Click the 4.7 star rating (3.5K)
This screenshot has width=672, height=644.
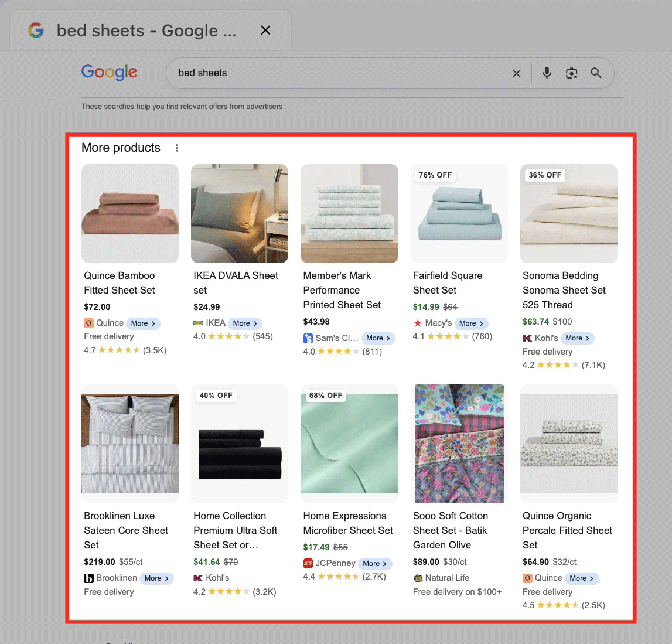(125, 350)
